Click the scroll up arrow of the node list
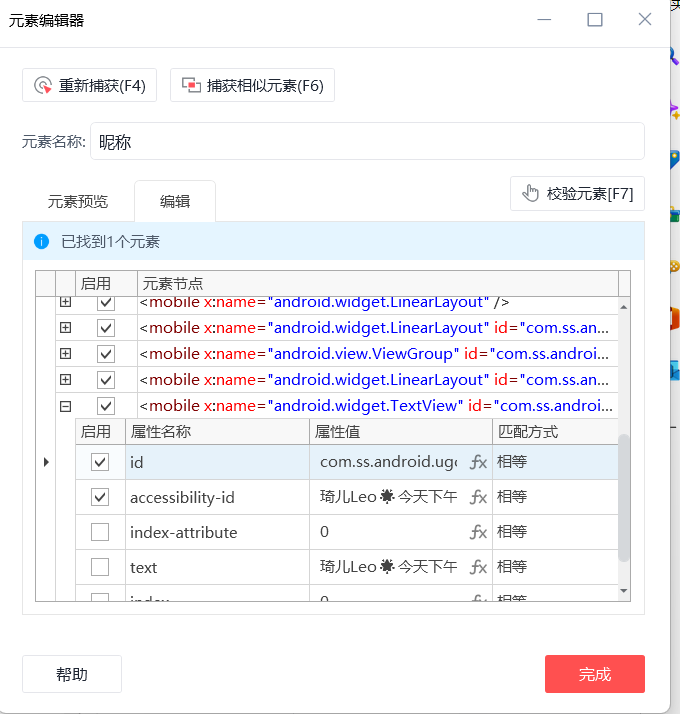This screenshot has height=714, width=680. click(624, 307)
